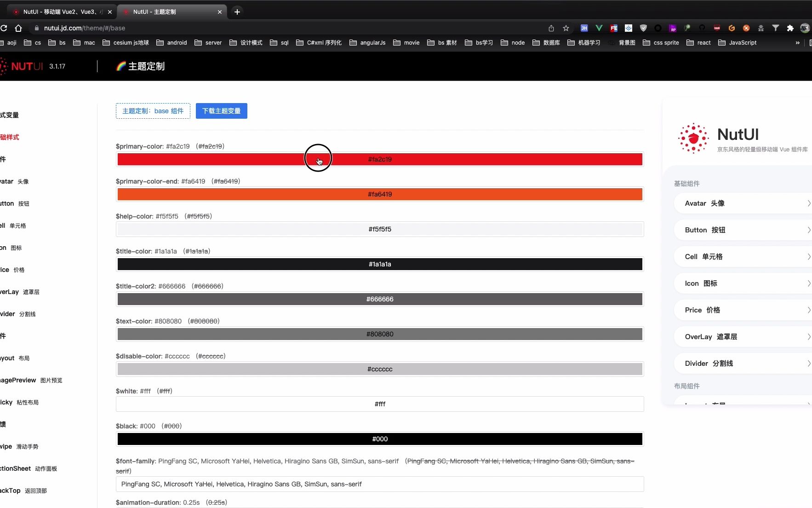Click the NutUI logo in the header

click(x=22, y=66)
